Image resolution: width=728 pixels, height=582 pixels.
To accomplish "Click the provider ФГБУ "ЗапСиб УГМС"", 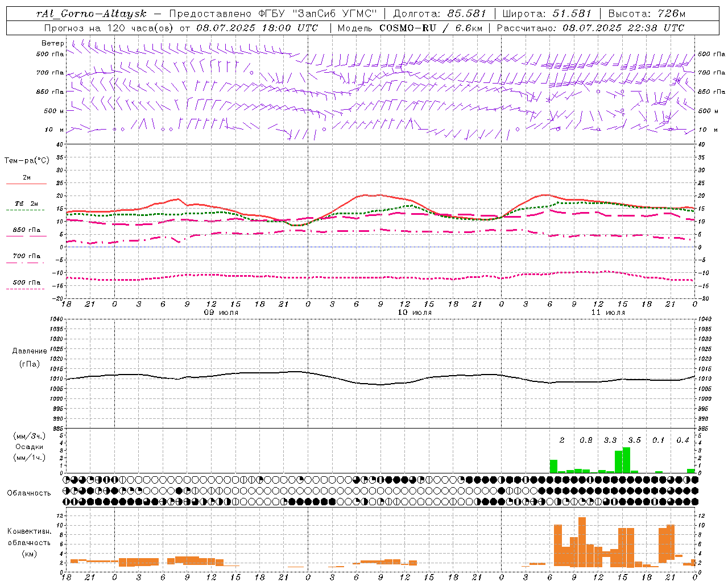I will point(318,14).
